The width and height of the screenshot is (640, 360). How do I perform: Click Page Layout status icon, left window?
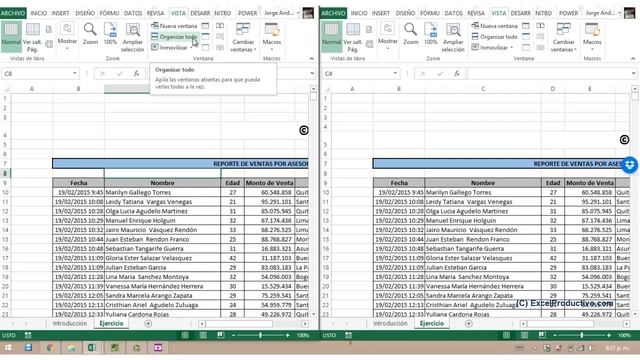[x=203, y=335]
